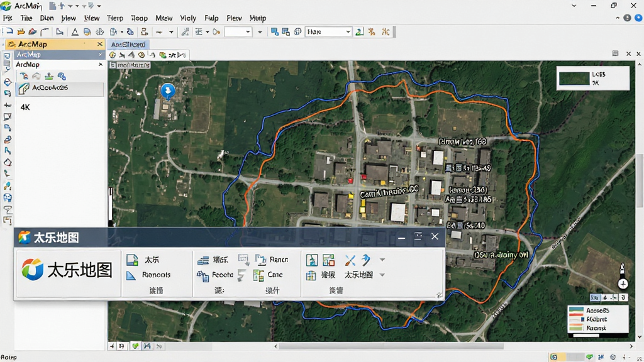
Task: Collapse the ribbon chevron at top right
Action: (618, 18)
